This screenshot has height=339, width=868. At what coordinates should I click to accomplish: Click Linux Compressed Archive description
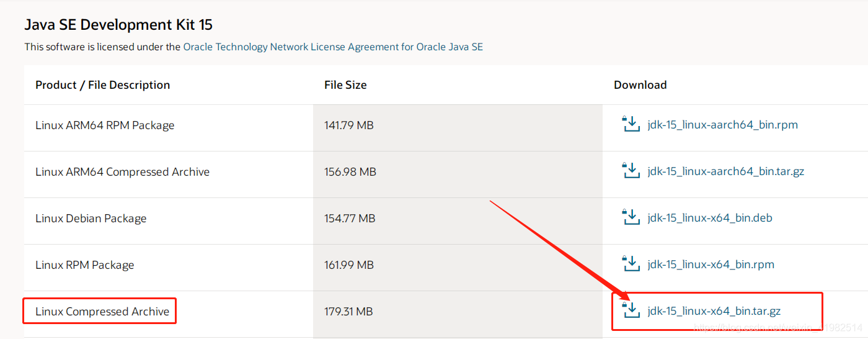coord(102,311)
